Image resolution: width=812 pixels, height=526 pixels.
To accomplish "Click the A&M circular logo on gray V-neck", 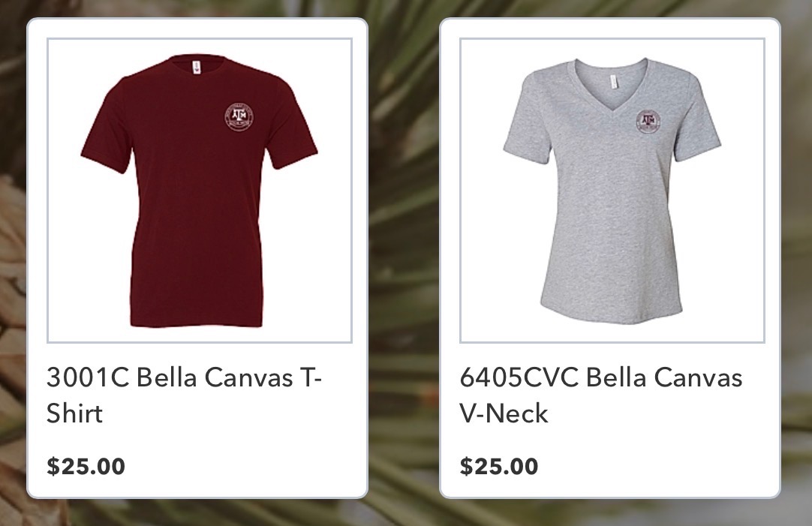I will [x=648, y=121].
